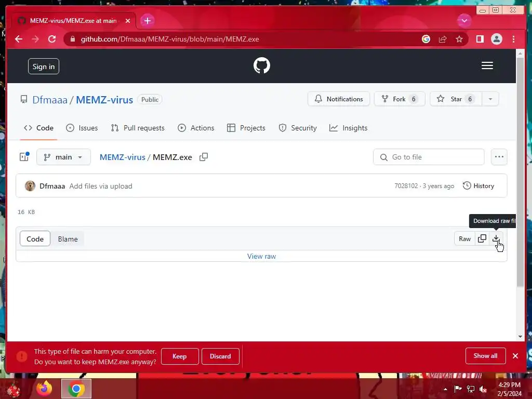The width and height of the screenshot is (532, 399).
Task: Click the Google icon in address bar
Action: coord(426,39)
